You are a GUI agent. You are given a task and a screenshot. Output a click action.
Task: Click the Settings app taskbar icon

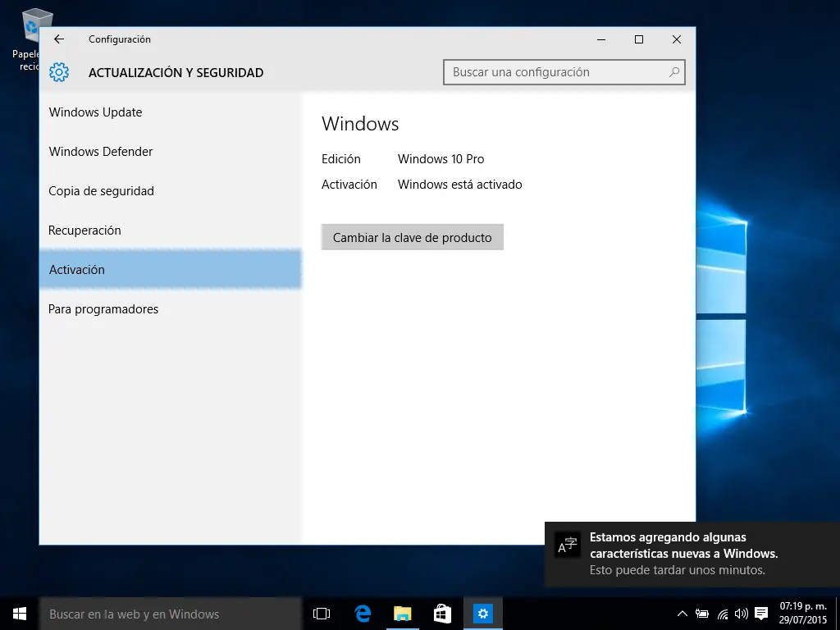[482, 614]
